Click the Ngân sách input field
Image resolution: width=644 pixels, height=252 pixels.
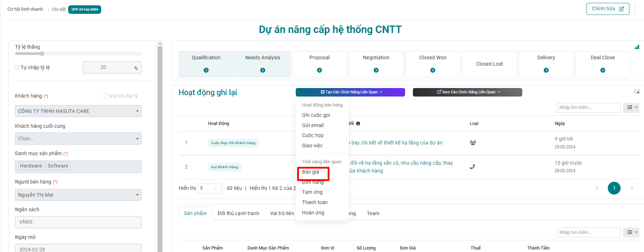tap(78, 222)
